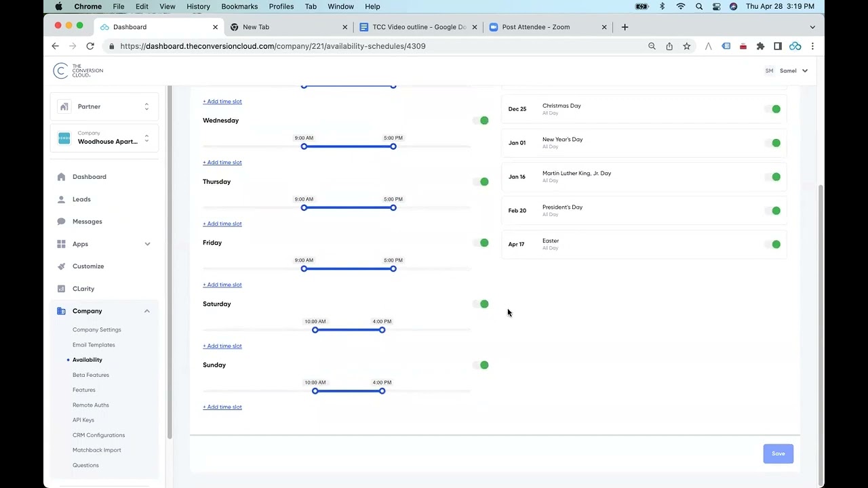Click the browser address bar URL

click(273, 46)
